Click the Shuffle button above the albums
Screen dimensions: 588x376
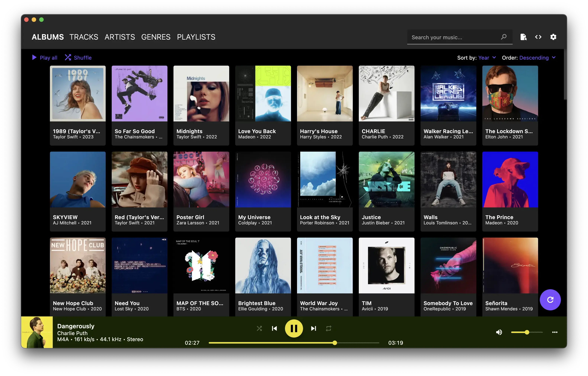[78, 58]
